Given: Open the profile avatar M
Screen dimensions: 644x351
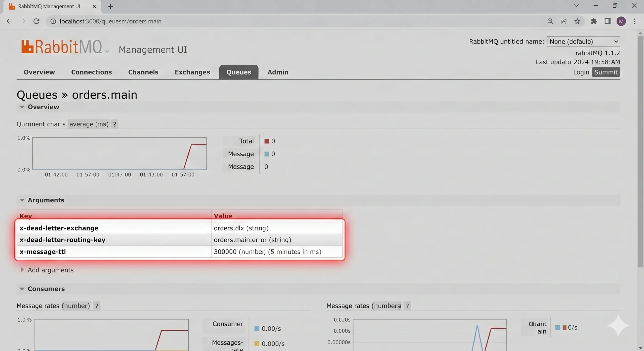Looking at the screenshot, I should (621, 21).
